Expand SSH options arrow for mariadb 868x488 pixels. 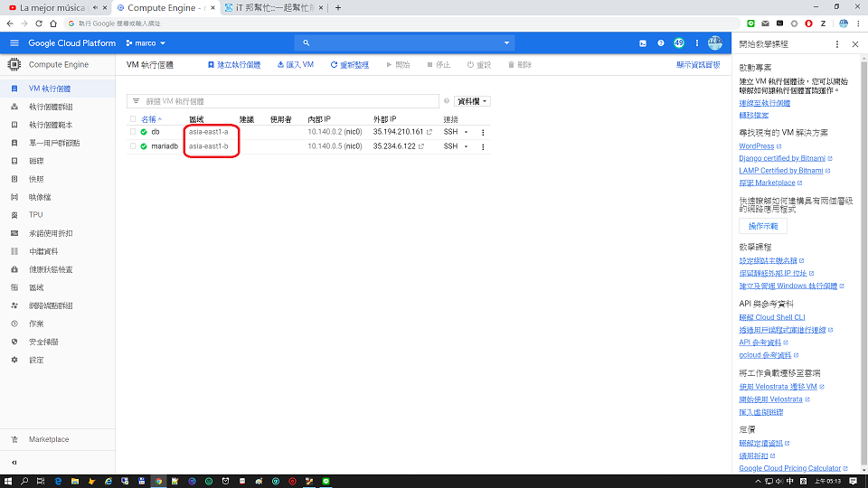(467, 146)
